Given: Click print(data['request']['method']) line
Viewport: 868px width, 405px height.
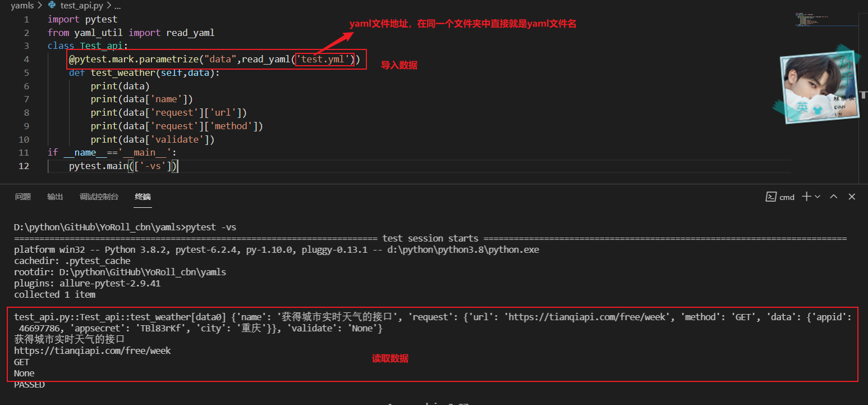Looking at the screenshot, I should pyautogui.click(x=177, y=126).
